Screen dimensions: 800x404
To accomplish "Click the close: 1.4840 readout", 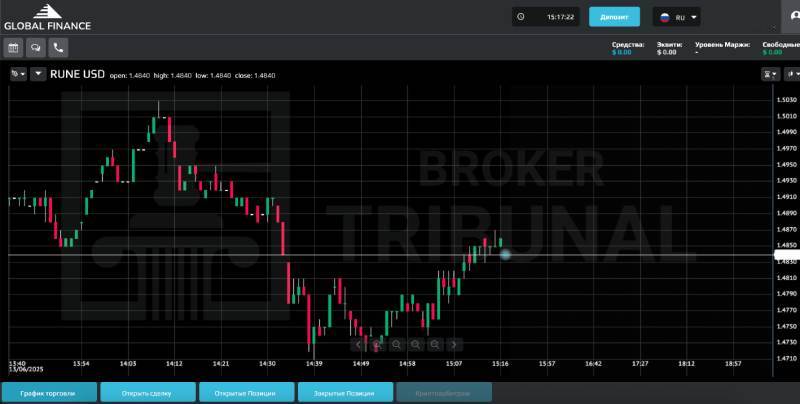I will tap(255, 75).
